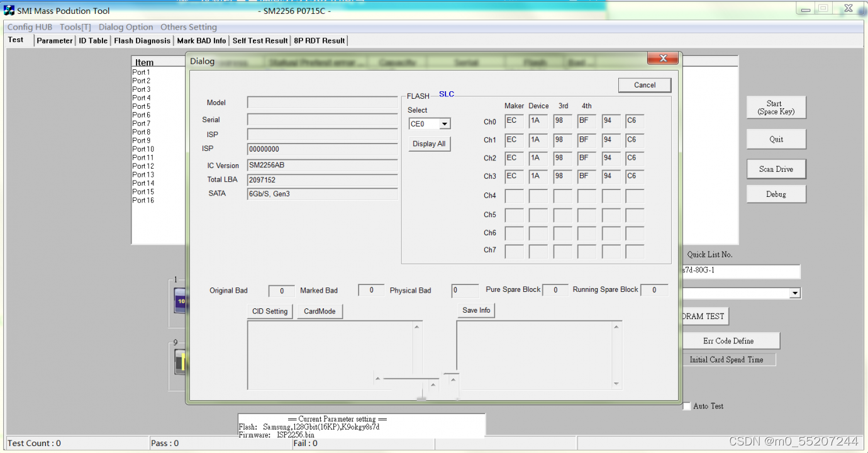Click the Item column header
Image resolution: width=868 pixels, height=453 pixels.
[x=145, y=62]
